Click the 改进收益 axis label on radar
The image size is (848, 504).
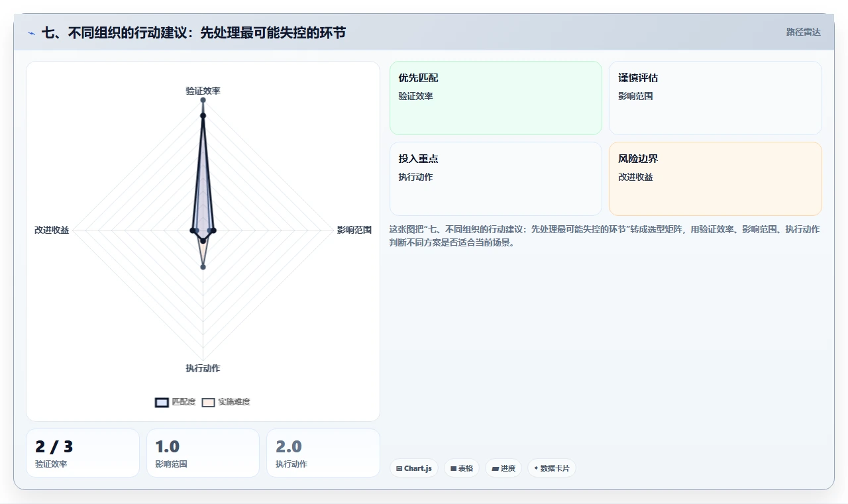(52, 230)
